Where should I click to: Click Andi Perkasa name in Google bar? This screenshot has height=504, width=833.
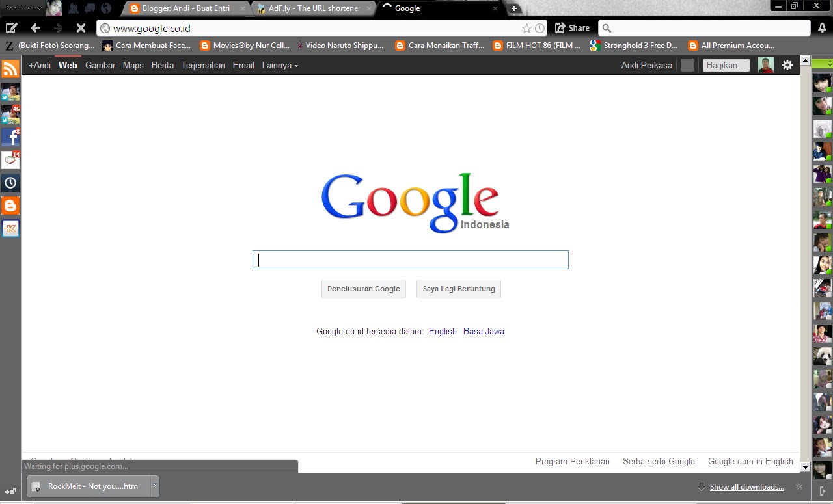647,65
